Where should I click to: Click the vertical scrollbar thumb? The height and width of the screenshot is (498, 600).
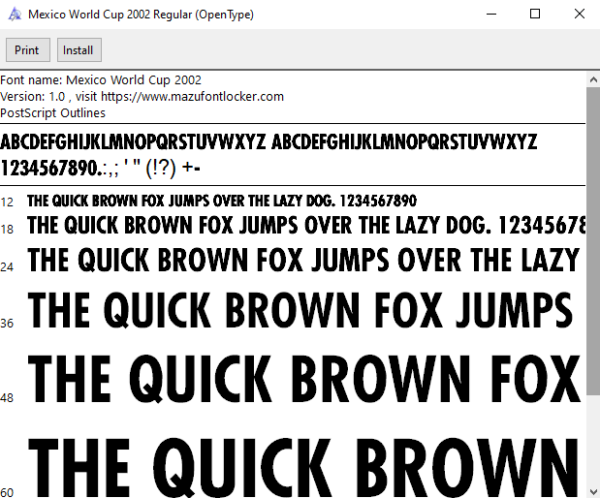[x=593, y=240]
